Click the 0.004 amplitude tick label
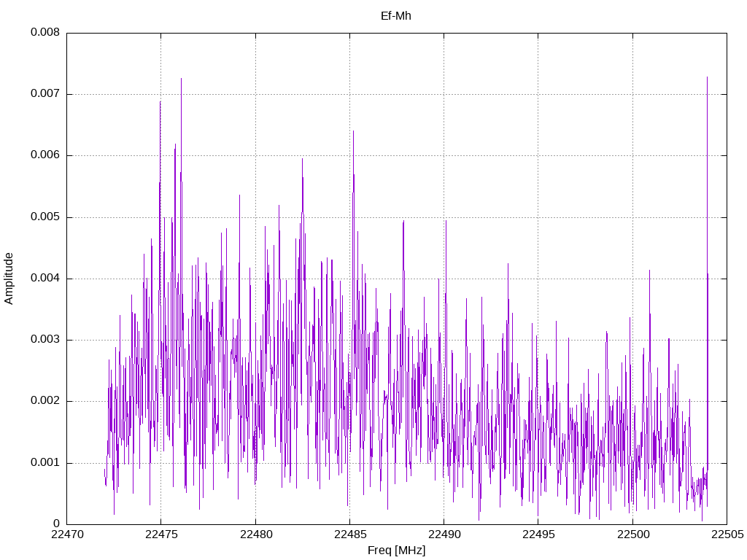Image resolution: width=747 pixels, height=560 pixels. [x=44, y=279]
